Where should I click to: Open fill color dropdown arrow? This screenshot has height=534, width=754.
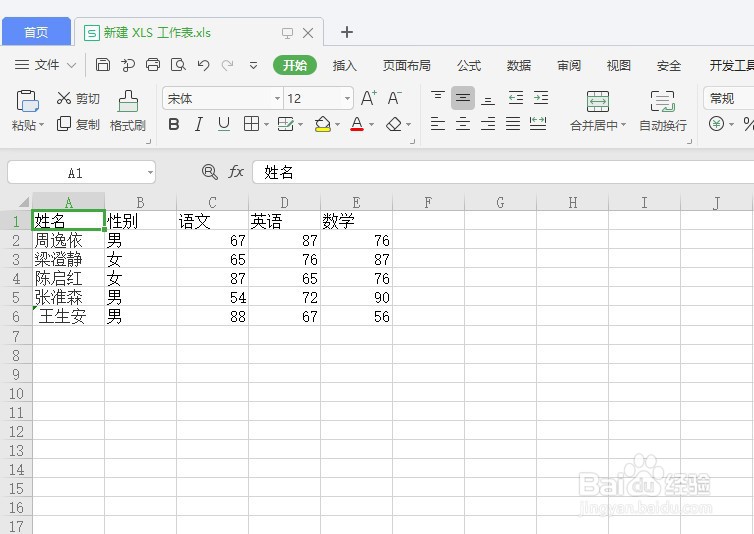[338, 125]
